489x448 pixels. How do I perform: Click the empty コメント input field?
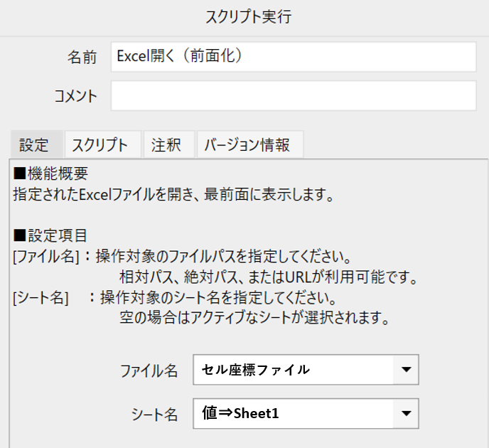(294, 95)
